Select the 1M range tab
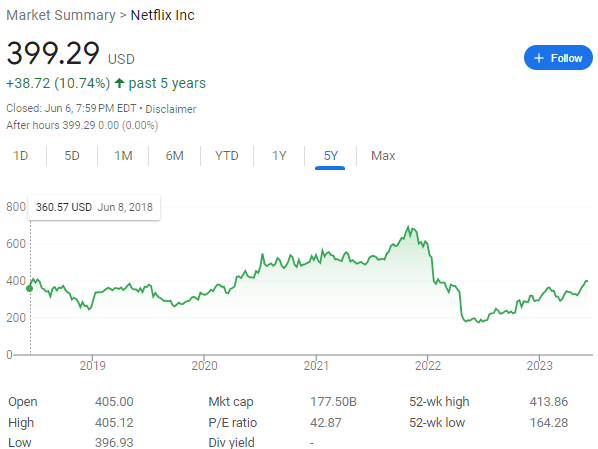This screenshot has width=598, height=449. 123,156
